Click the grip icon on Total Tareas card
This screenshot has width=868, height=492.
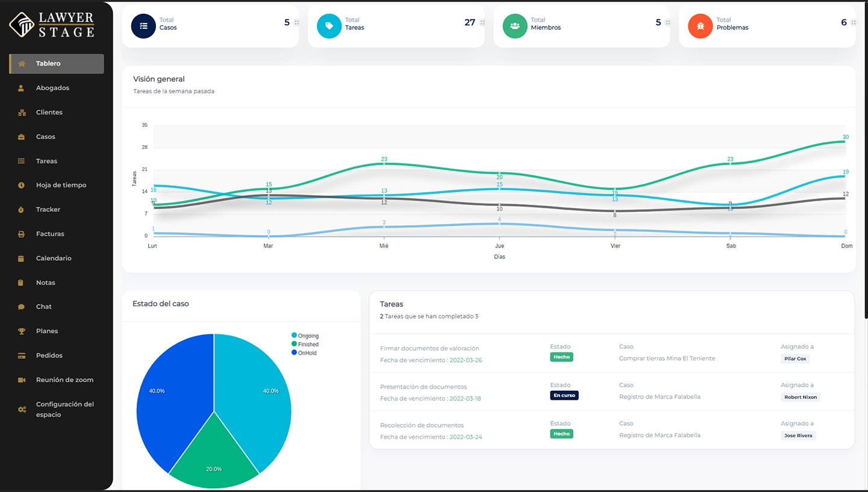pyautogui.click(x=482, y=23)
